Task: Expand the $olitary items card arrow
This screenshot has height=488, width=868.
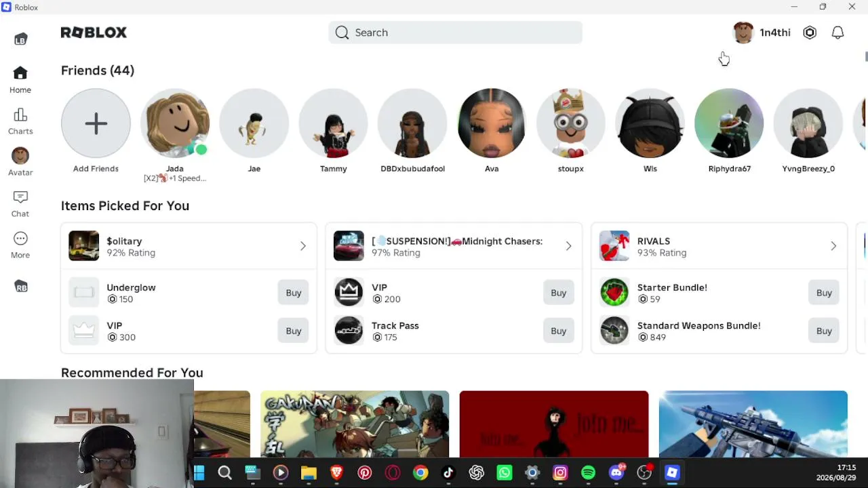Action: point(303,246)
